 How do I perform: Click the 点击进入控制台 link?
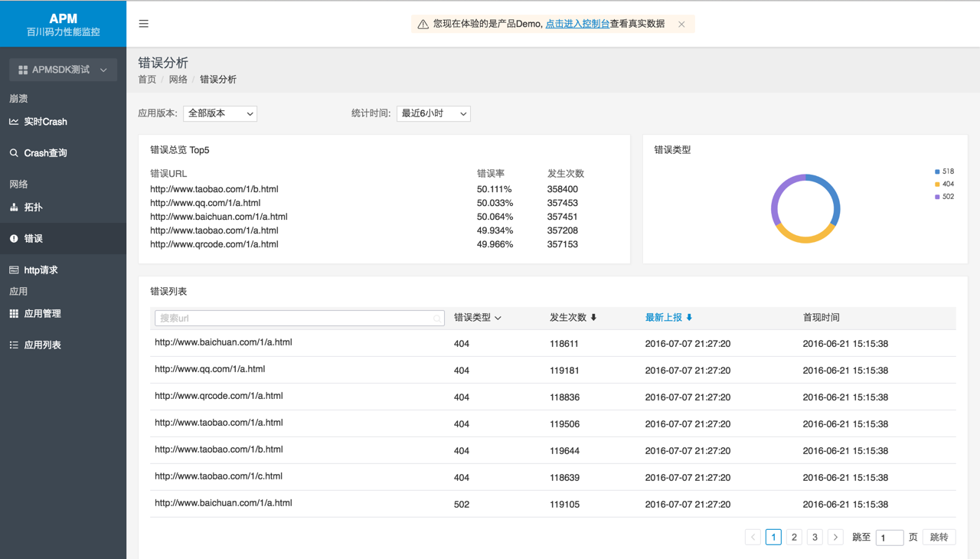tap(577, 24)
